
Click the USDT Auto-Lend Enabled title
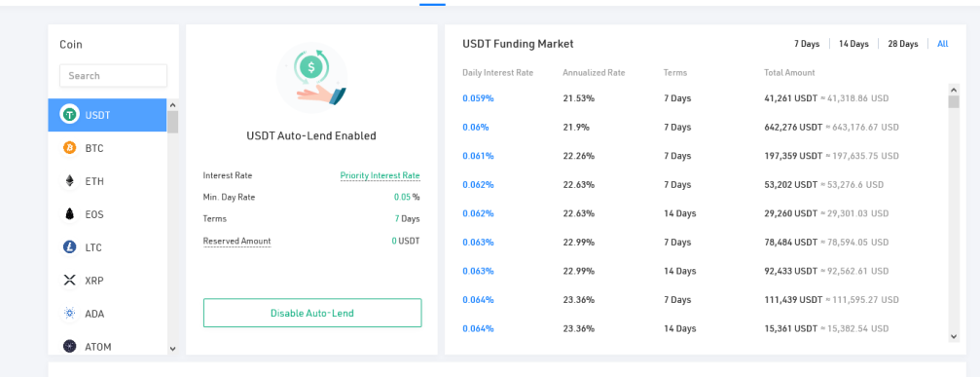[x=311, y=135]
